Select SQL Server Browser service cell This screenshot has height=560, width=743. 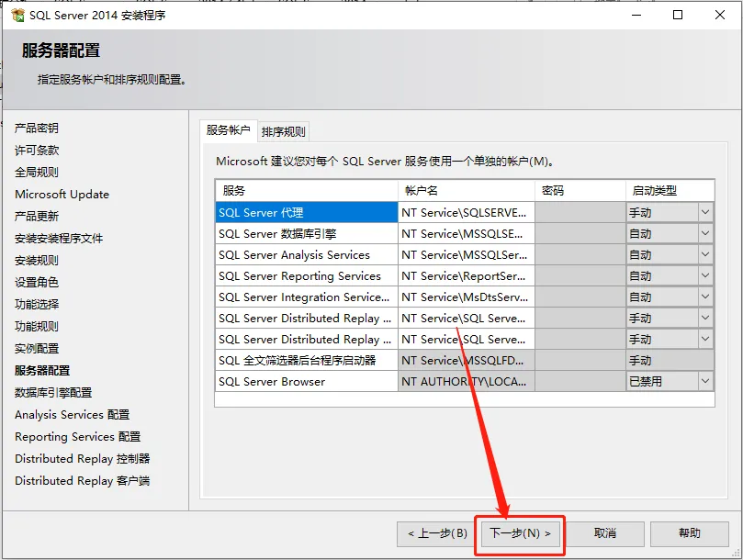point(307,381)
